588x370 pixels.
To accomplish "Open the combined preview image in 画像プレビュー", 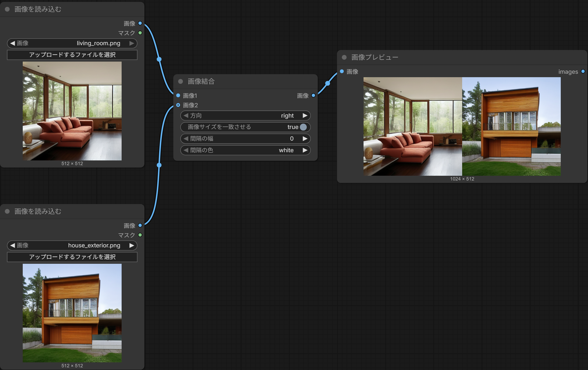I will click(x=462, y=126).
